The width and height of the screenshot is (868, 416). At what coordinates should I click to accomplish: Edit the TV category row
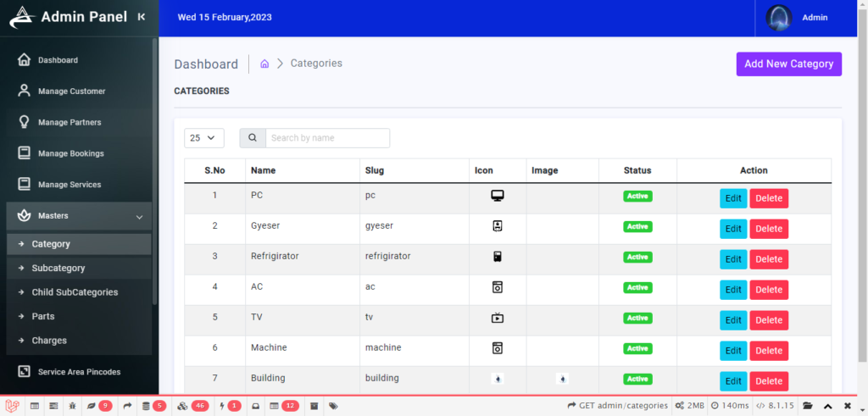[x=733, y=319]
